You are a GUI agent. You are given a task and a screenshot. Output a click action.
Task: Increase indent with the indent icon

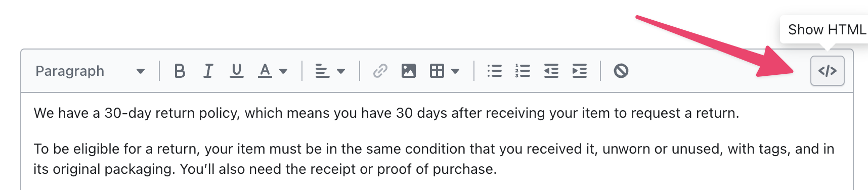[579, 71]
